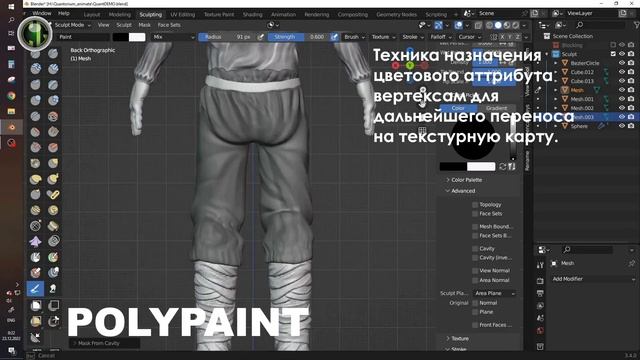Open the Help menu

tap(64, 13)
